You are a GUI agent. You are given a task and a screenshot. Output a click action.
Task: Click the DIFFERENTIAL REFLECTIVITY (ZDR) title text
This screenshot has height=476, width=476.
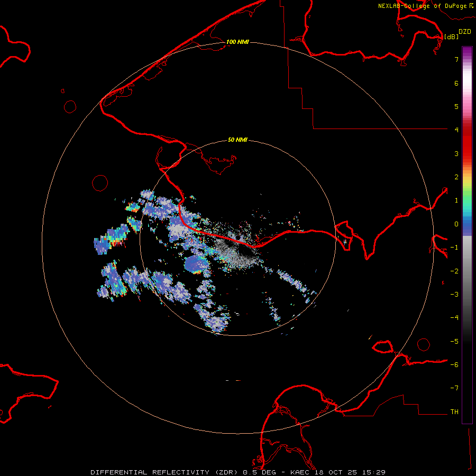pos(165,472)
